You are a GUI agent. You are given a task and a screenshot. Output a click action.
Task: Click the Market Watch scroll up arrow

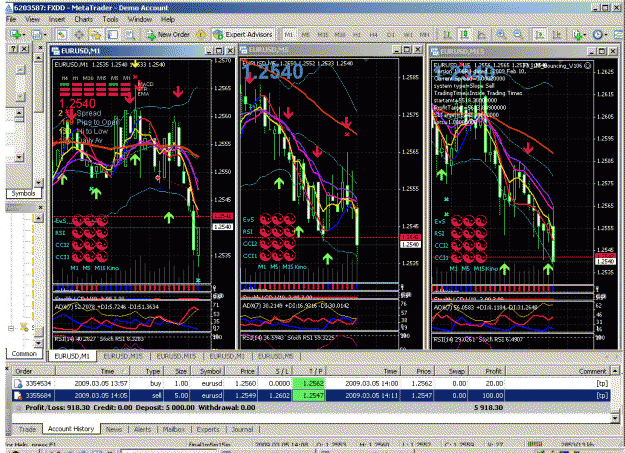pos(38,58)
